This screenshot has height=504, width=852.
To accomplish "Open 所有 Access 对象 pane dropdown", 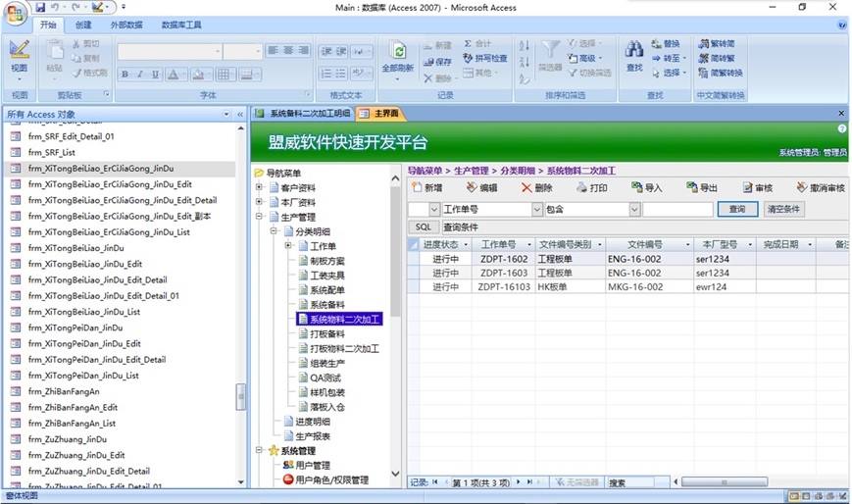I will point(226,114).
